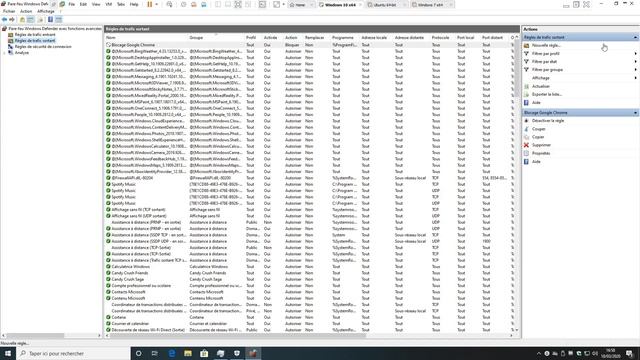Open the Fichier menu
Image resolution: width=640 pixels, height=360 pixels.
pyautogui.click(x=9, y=11)
